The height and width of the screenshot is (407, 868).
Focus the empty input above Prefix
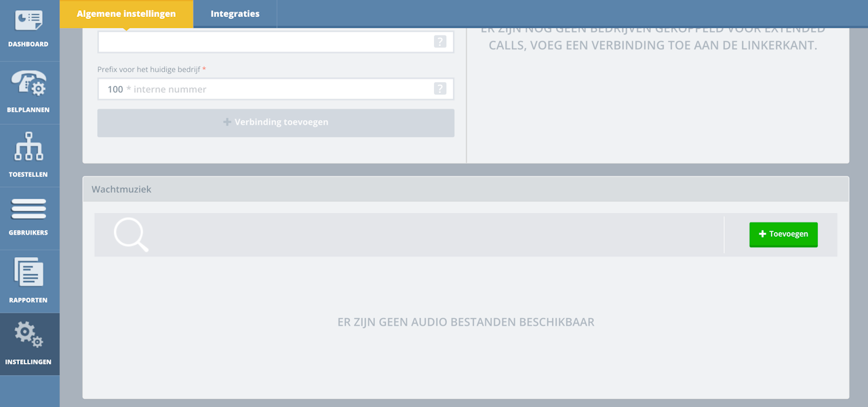pos(276,42)
